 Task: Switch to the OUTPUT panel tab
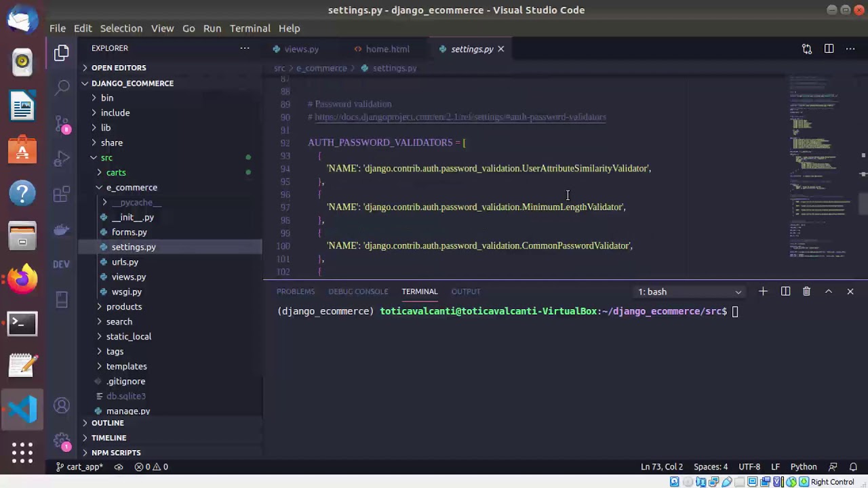[466, 291]
